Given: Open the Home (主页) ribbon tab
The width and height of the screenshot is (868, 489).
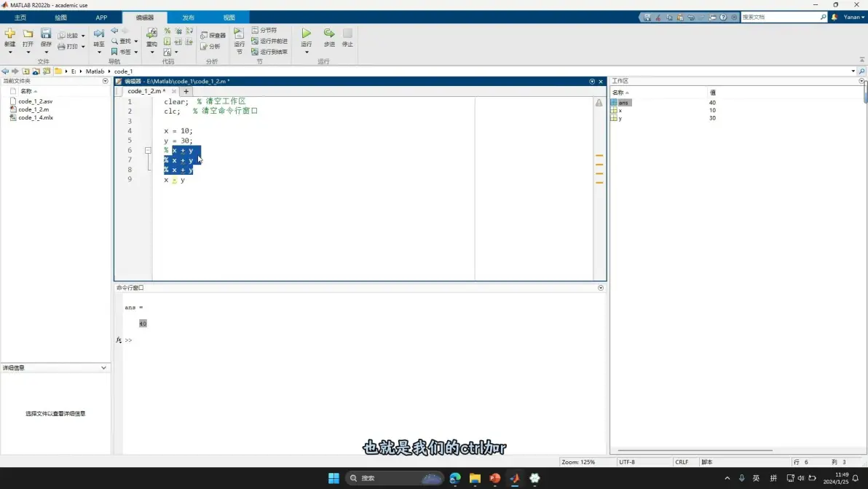Looking at the screenshot, I should coord(20,17).
